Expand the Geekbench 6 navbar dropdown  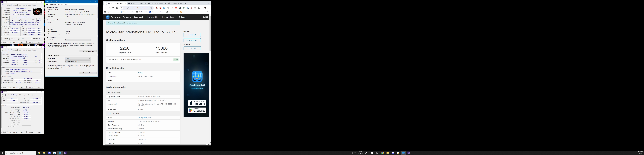click(x=139, y=17)
